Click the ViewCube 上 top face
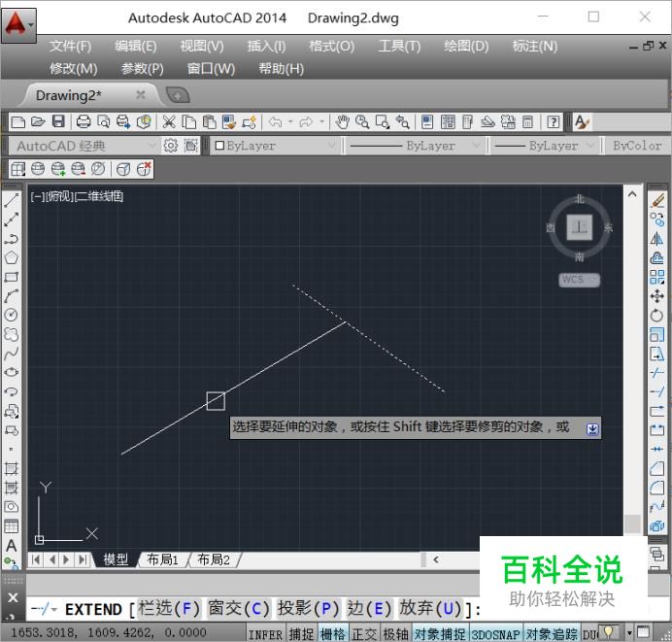 click(x=580, y=227)
